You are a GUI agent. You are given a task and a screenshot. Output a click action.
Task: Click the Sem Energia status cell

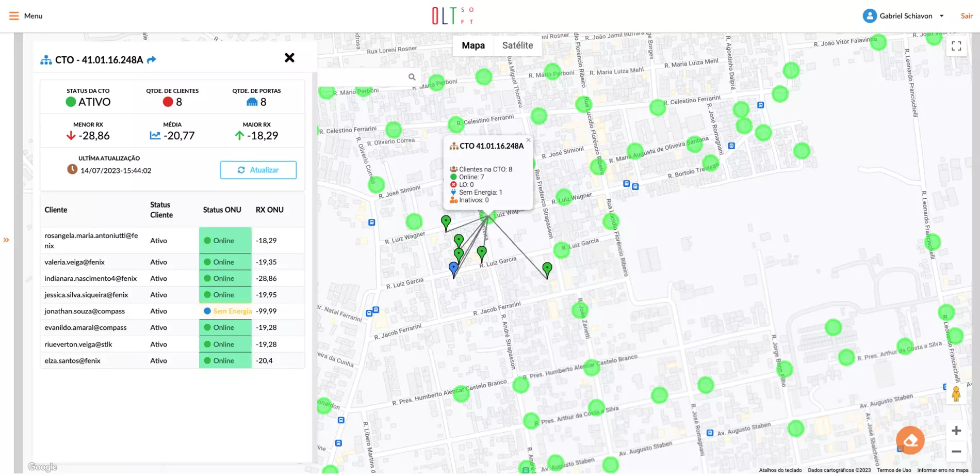pos(225,311)
